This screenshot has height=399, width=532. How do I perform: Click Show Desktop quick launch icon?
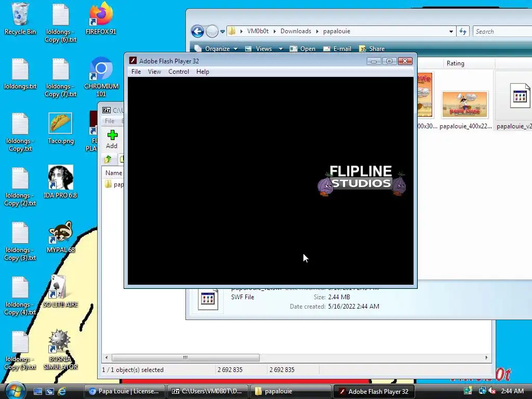point(37,391)
